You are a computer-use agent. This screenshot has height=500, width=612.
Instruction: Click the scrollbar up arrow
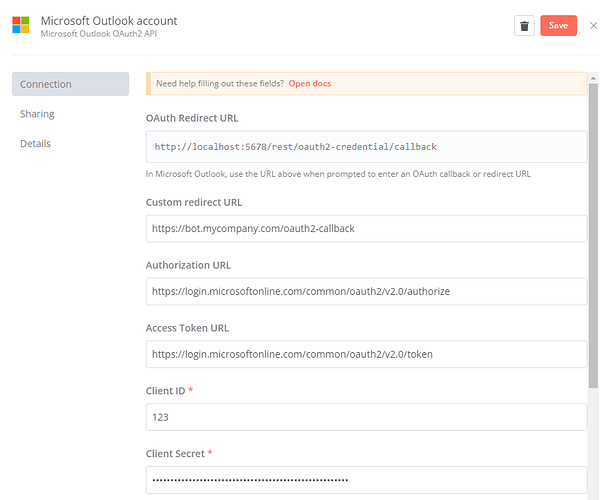(593, 77)
